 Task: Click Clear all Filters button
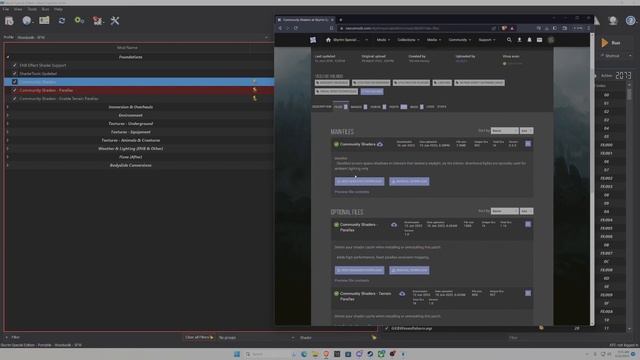click(x=199, y=338)
